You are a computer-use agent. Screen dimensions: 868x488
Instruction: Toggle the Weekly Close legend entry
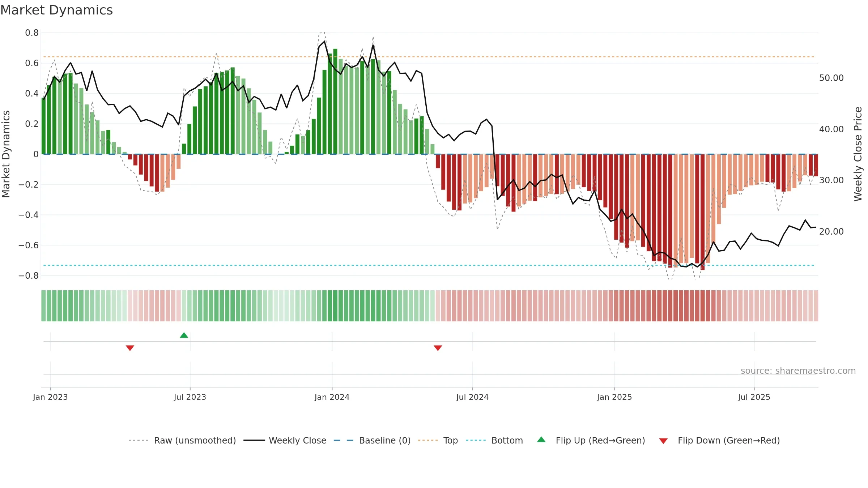click(x=285, y=440)
